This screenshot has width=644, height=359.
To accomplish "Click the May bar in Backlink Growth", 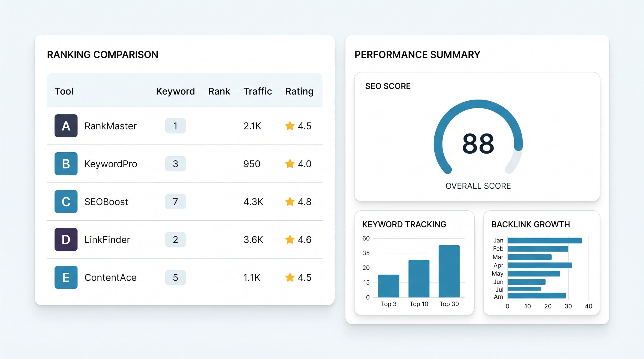I will pyautogui.click(x=534, y=273).
